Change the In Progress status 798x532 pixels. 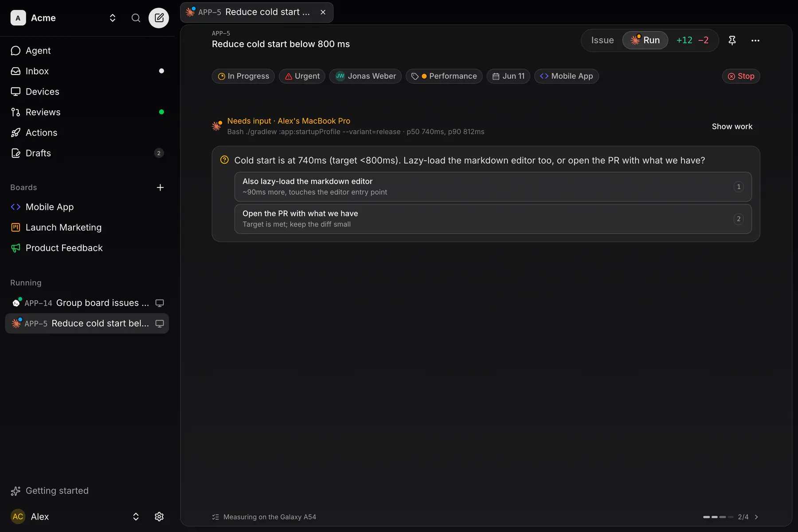click(x=243, y=76)
